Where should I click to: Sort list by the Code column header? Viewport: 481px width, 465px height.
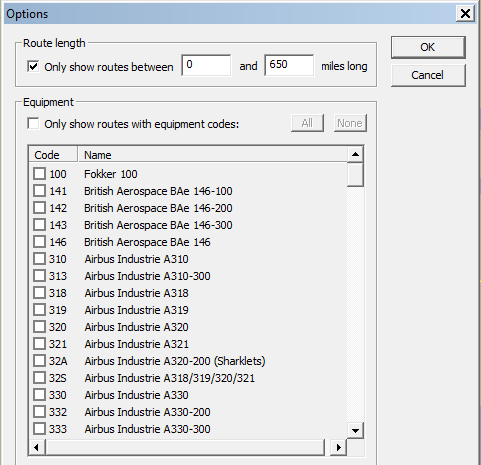point(53,155)
